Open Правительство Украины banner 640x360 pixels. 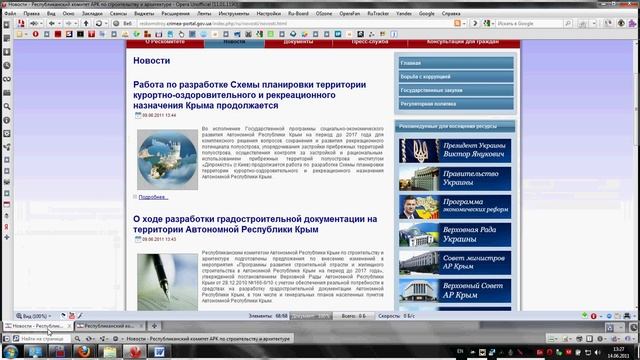(x=455, y=178)
